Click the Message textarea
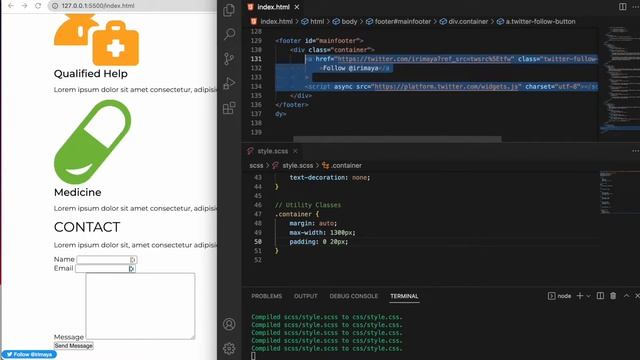640x360 pixels. click(140, 306)
